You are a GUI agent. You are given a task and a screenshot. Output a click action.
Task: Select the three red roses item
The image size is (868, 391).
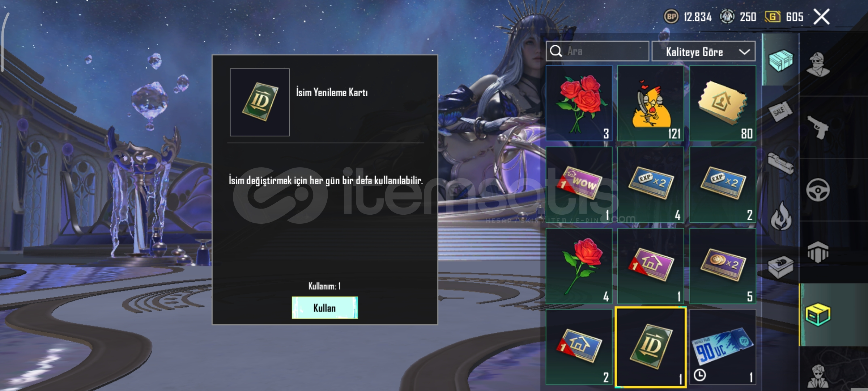coord(579,103)
